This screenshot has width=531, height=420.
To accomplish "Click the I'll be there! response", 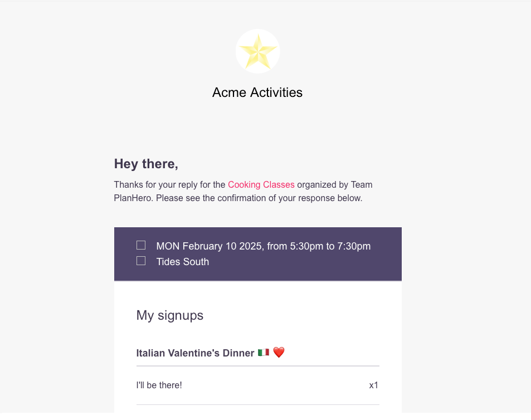I will click(159, 385).
